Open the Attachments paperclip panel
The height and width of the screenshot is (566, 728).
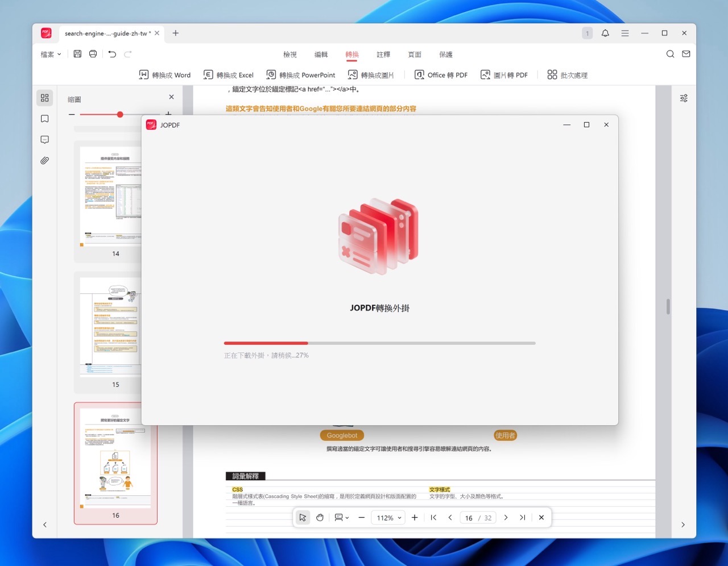tap(45, 161)
